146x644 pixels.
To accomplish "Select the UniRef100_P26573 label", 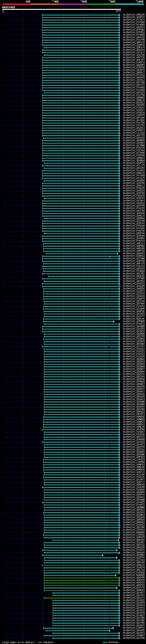I will tap(134, 130).
